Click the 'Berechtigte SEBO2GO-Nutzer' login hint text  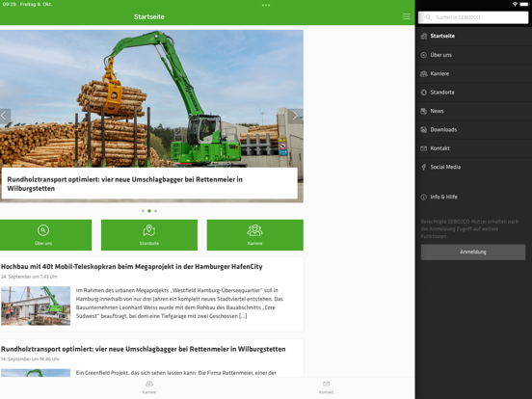tap(469, 228)
